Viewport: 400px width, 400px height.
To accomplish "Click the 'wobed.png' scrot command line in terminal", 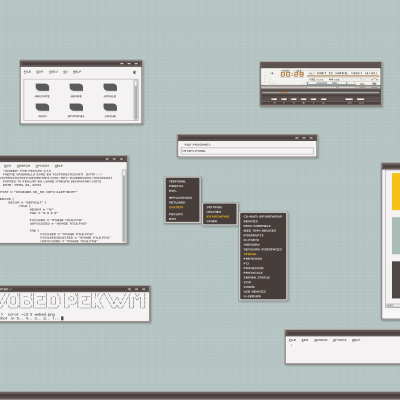I will (x=31, y=314).
